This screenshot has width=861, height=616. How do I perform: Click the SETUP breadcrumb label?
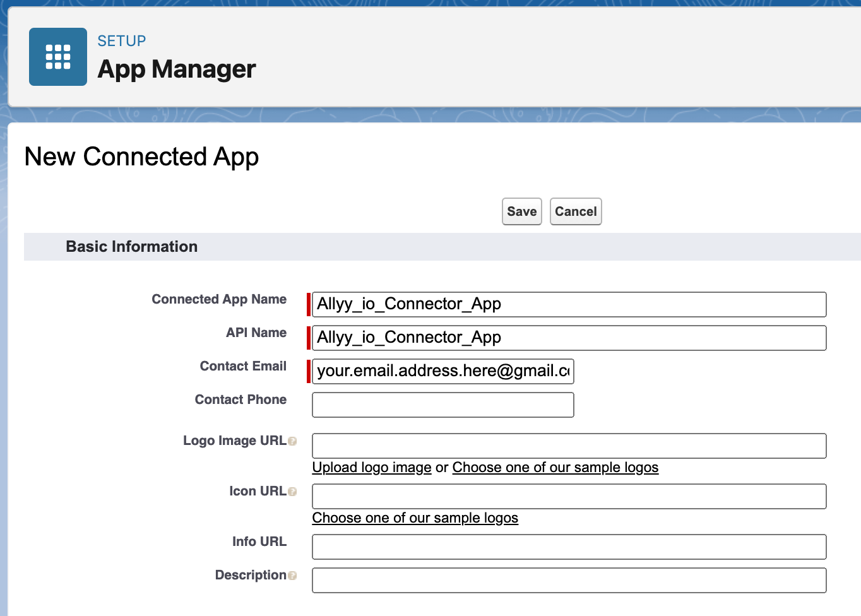click(x=121, y=40)
